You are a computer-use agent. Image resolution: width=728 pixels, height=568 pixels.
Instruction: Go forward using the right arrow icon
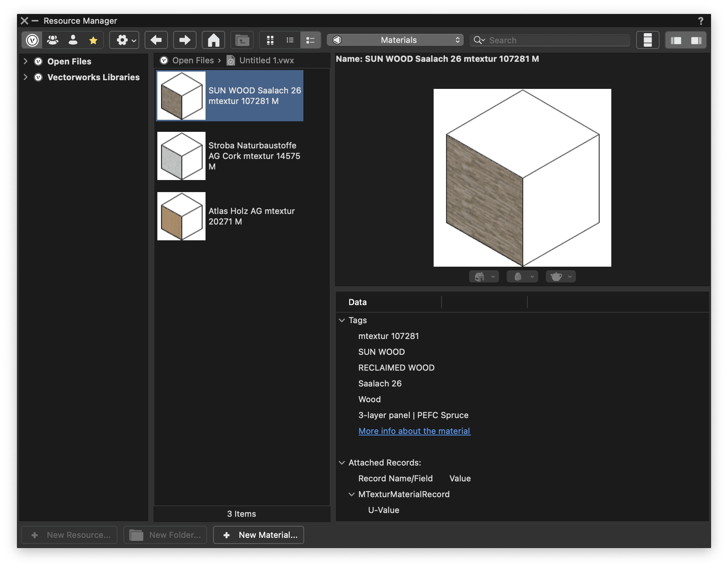[184, 40]
